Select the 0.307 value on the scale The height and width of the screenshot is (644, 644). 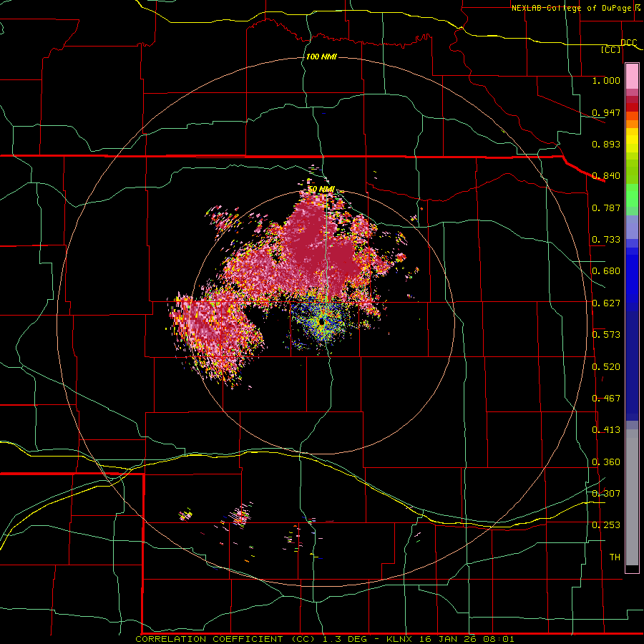pyautogui.click(x=606, y=493)
